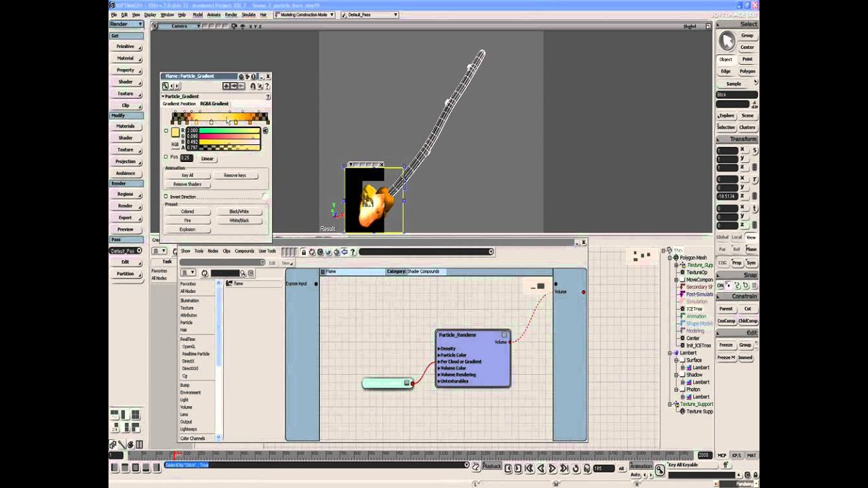Toggle the Sym button in Transform panel

751,262
